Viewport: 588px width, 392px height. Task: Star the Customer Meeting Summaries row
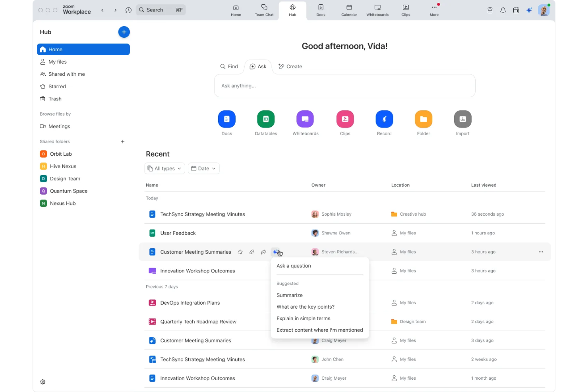pos(240,252)
